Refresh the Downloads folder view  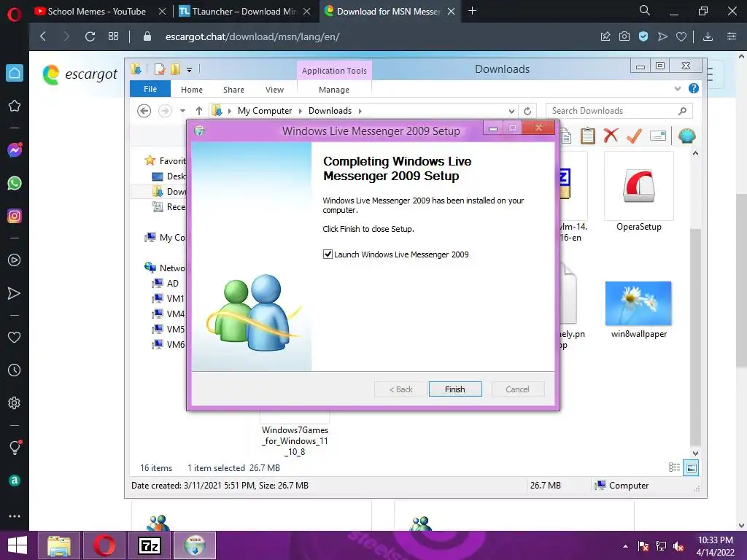pos(527,111)
